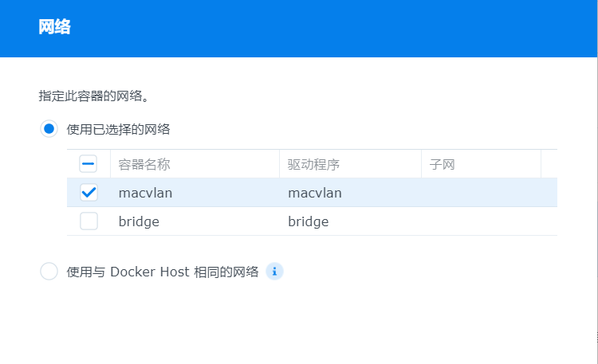This screenshot has height=364, width=598.
Task: Select the 使用已选择的网络 radio button
Action: point(49,129)
